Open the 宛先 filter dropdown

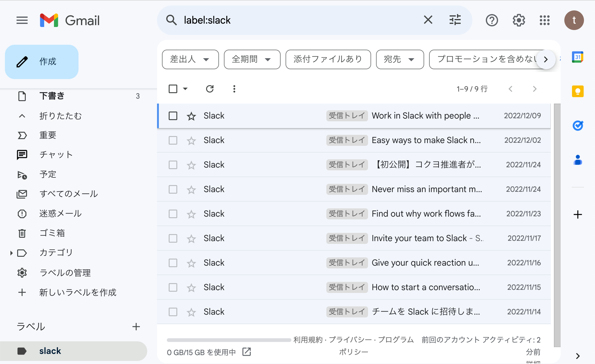[400, 59]
